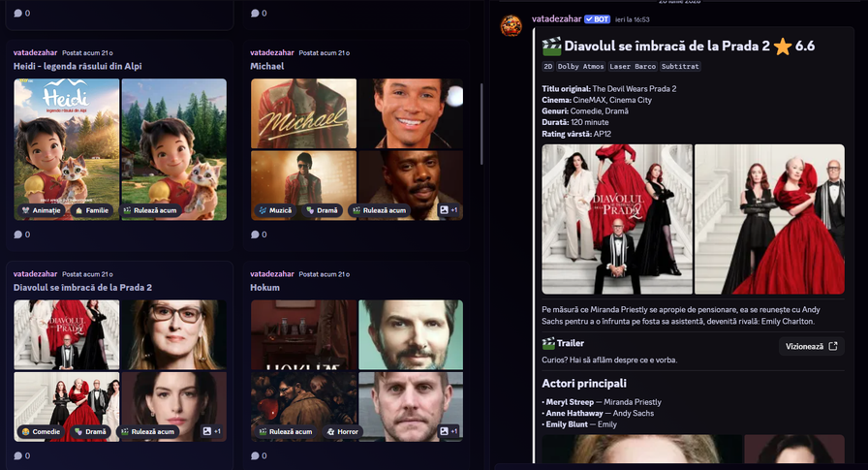Click the Vizionează trailer button
Viewport: 868px width, 470px height.
coord(811,347)
